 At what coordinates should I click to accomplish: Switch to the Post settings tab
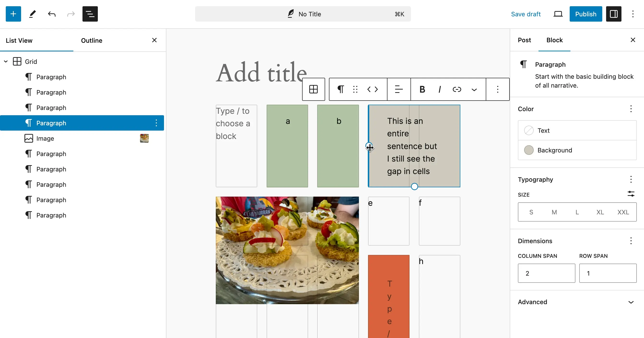(524, 40)
